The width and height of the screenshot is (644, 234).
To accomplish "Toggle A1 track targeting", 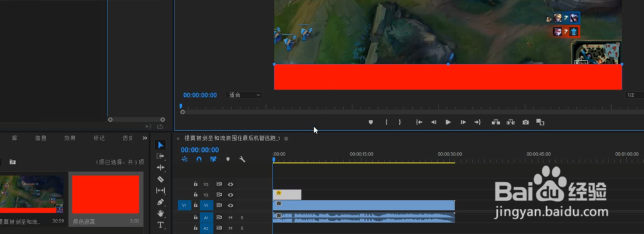I will (207, 217).
